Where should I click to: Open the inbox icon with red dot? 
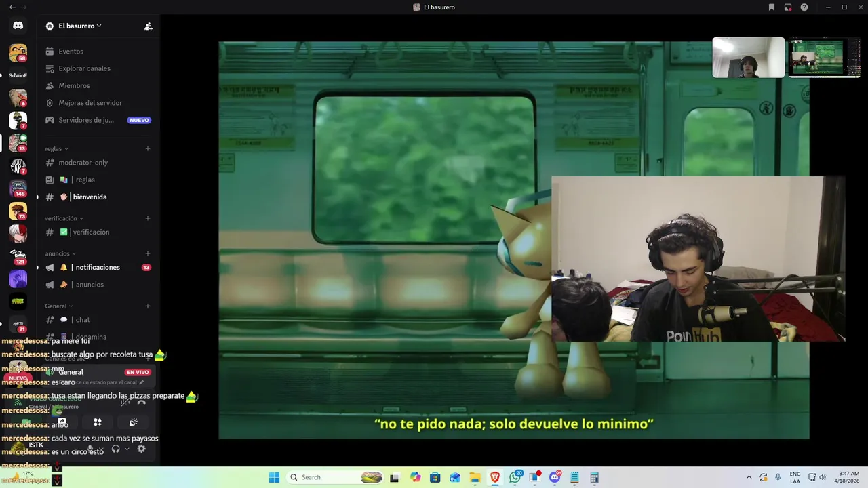click(788, 7)
